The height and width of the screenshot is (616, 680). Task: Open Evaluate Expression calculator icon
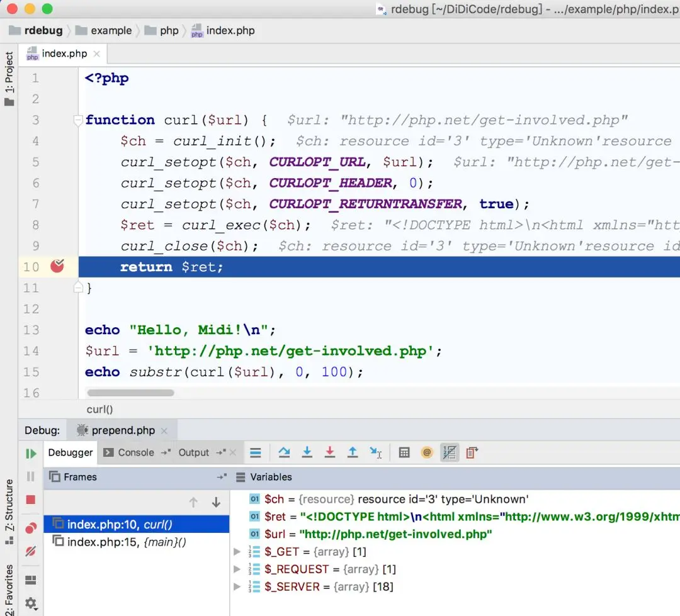coord(404,452)
